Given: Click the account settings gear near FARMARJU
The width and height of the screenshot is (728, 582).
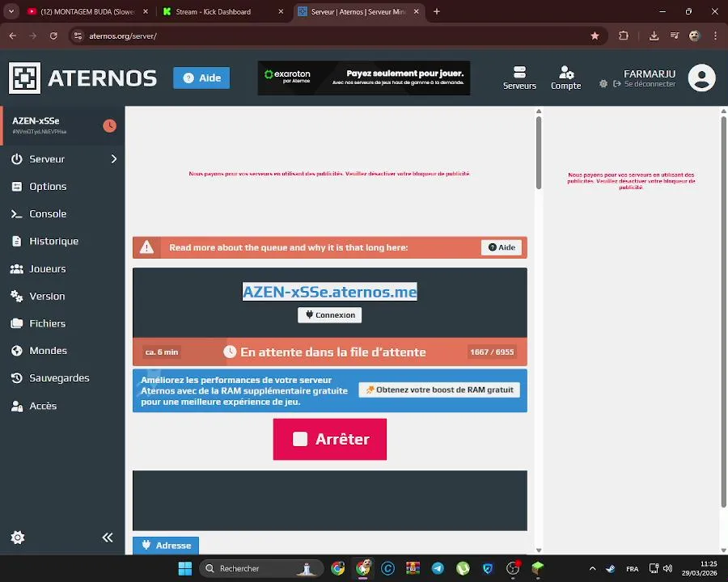Looking at the screenshot, I should point(603,84).
